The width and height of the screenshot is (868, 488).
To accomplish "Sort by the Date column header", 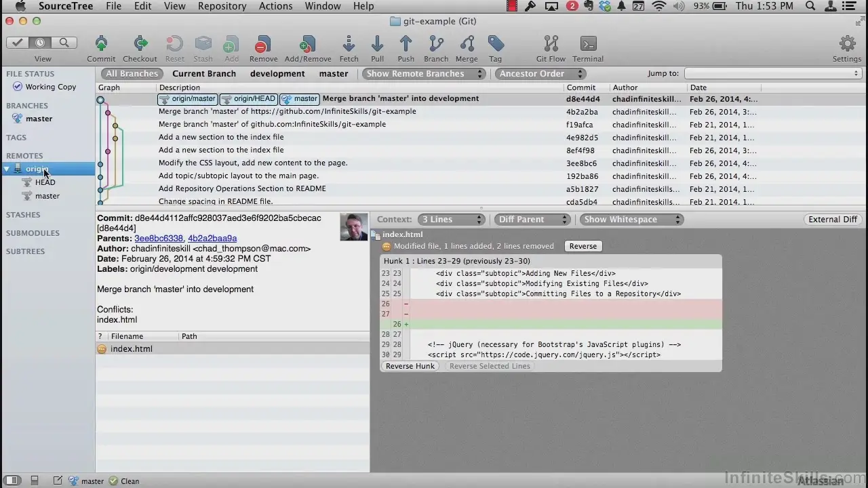I will pos(724,87).
